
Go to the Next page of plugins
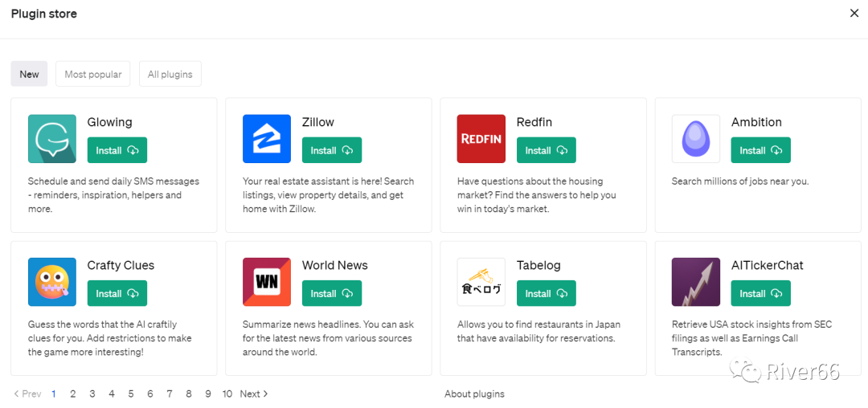pos(254,394)
